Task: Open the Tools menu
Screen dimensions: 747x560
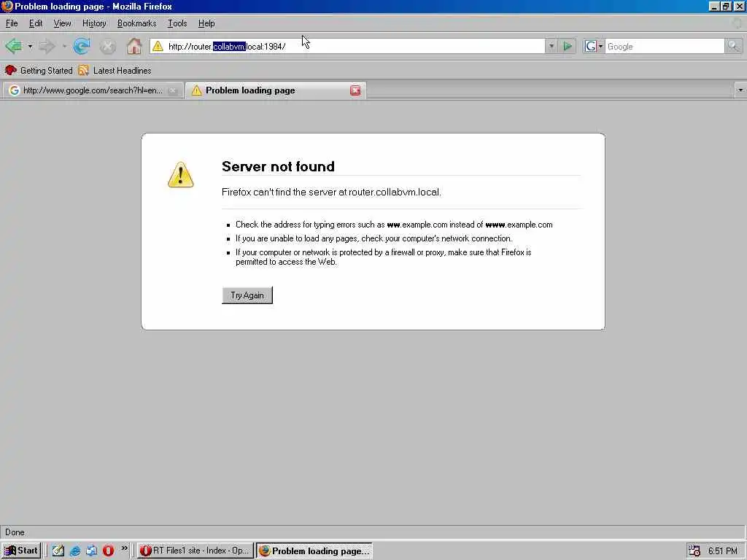Action: (x=177, y=23)
